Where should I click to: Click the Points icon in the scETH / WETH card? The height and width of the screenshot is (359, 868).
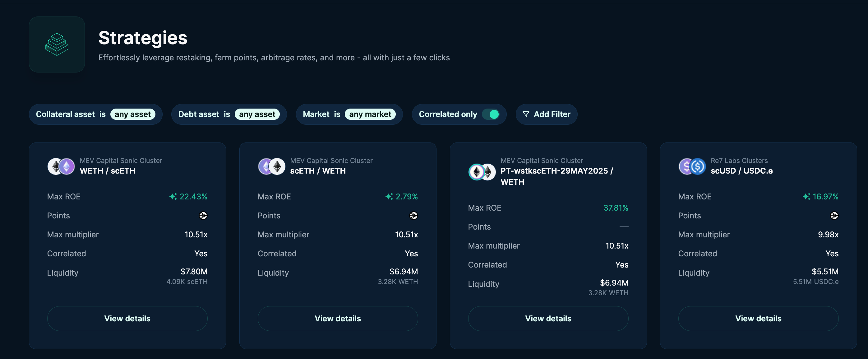(x=413, y=216)
